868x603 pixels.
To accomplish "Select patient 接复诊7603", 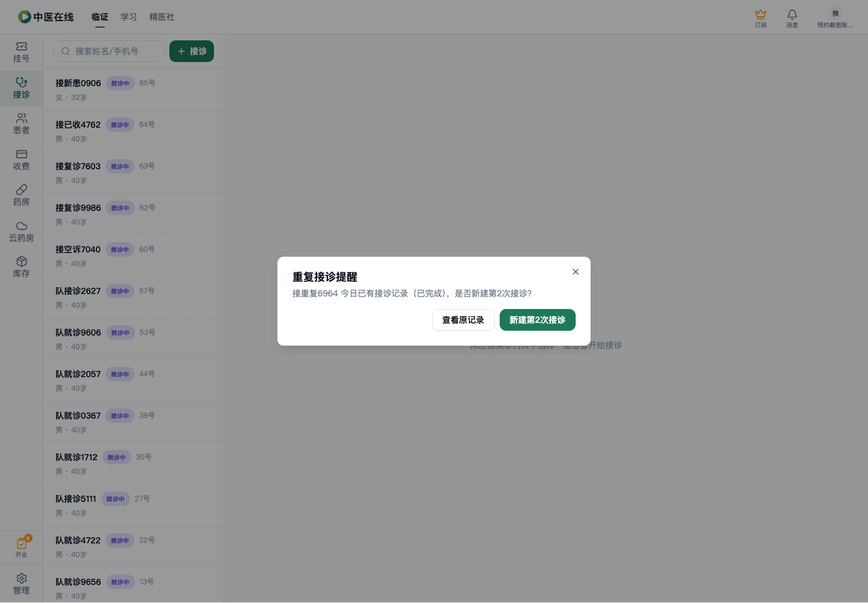I will pyautogui.click(x=133, y=172).
